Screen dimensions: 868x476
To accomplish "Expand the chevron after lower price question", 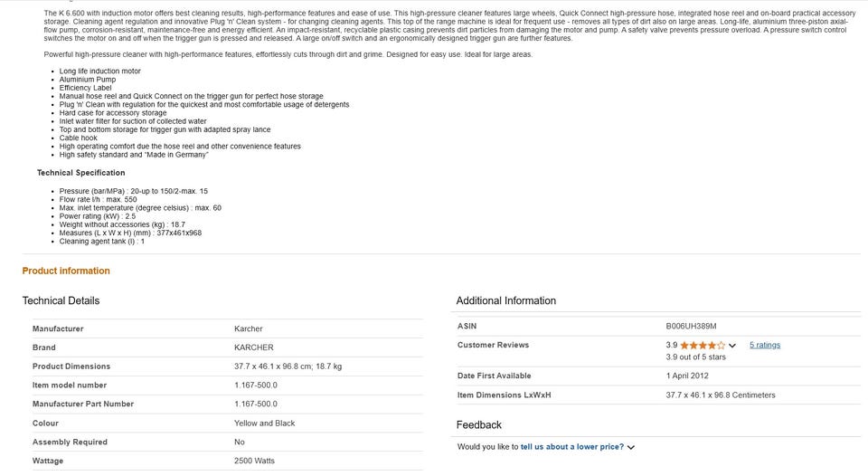I will (631, 447).
